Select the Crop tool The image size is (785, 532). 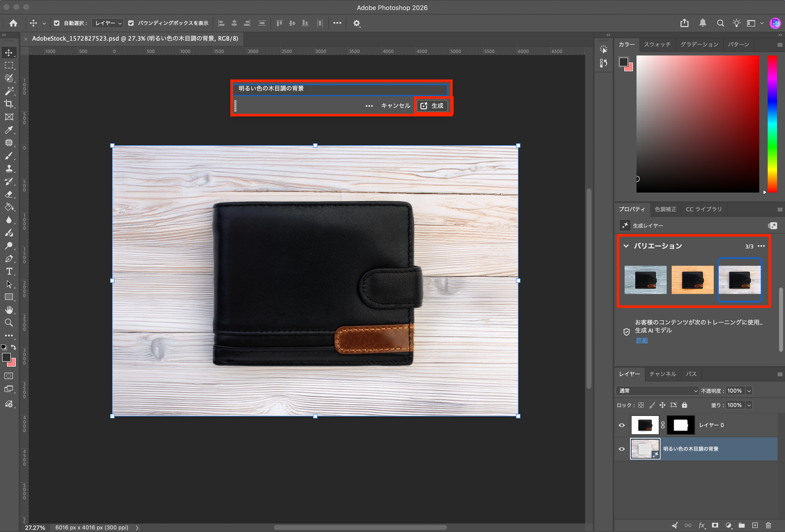(x=9, y=104)
